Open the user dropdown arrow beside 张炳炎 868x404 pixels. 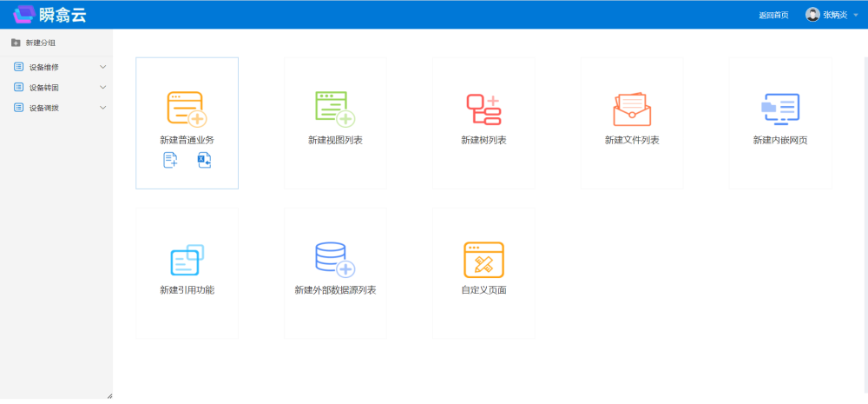pyautogui.click(x=856, y=15)
